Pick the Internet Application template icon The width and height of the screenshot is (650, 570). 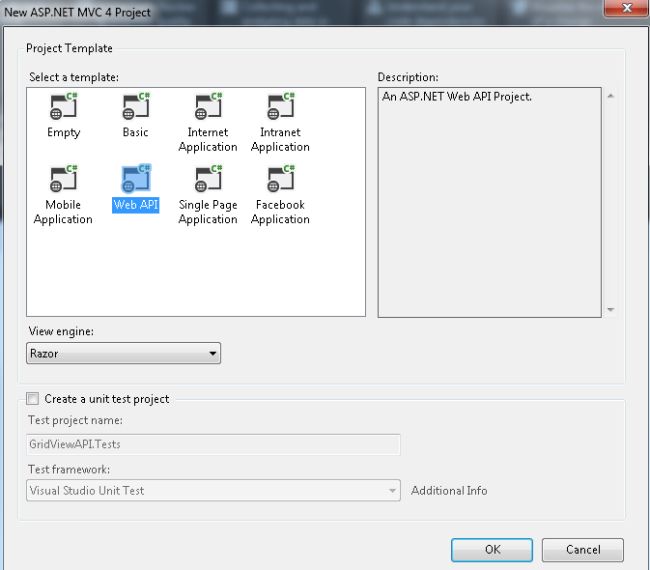208,107
